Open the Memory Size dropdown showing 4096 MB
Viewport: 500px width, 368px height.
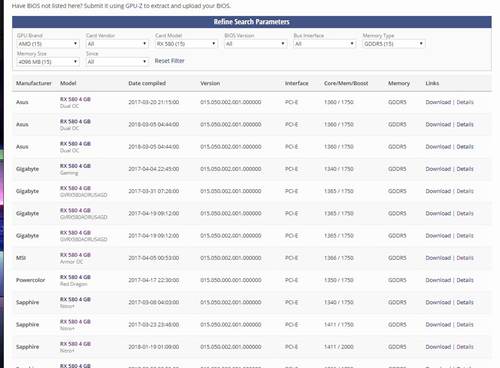coord(48,62)
